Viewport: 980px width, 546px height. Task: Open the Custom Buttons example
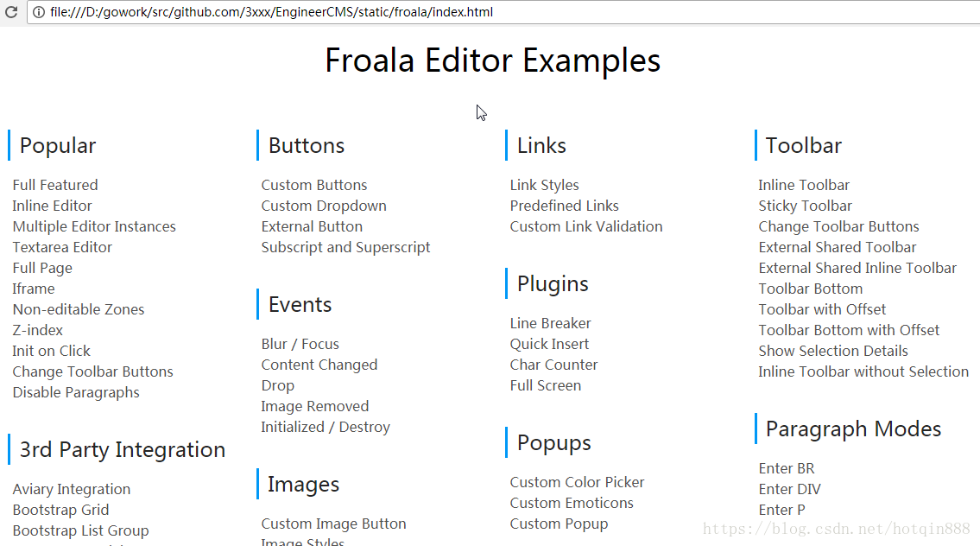tap(313, 185)
